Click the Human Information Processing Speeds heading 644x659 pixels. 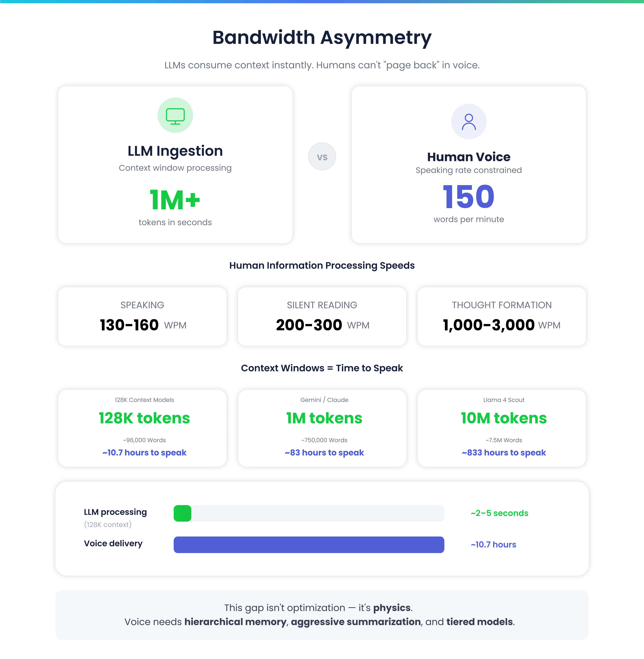tap(322, 266)
